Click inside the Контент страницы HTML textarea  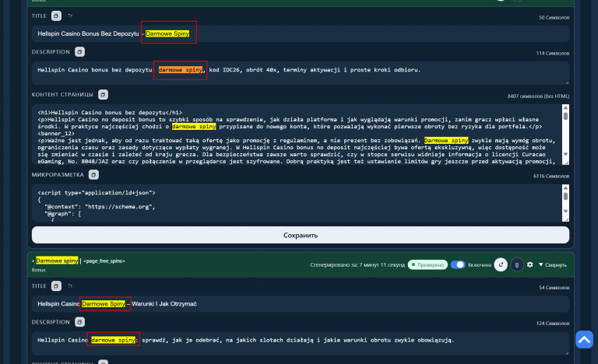[x=297, y=135]
